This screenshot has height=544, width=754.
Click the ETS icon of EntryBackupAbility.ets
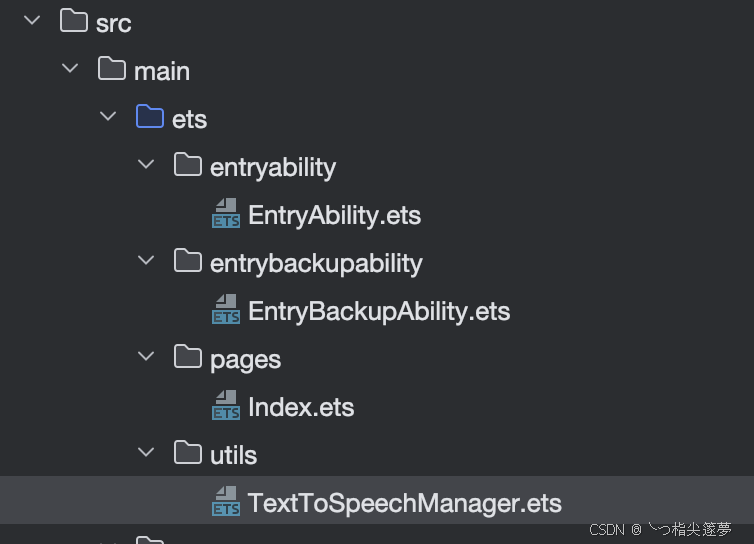(x=226, y=309)
